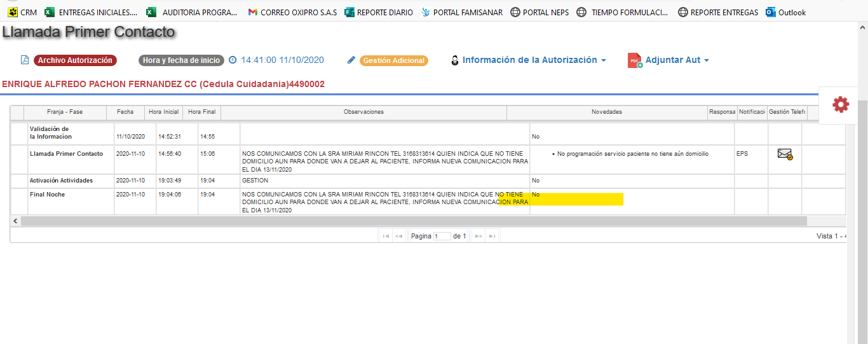
Task: Click left arrow of grid horizontal scrollbar
Action: 15,221
